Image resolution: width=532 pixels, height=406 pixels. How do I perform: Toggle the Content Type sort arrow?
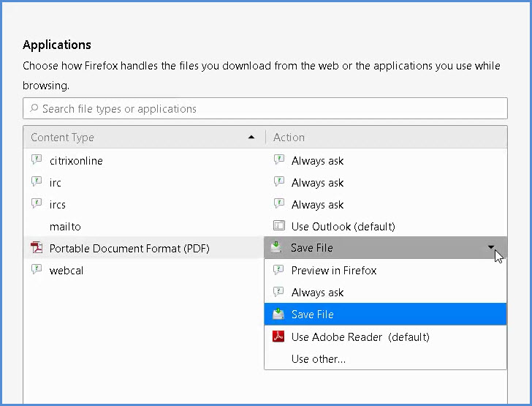coord(251,138)
